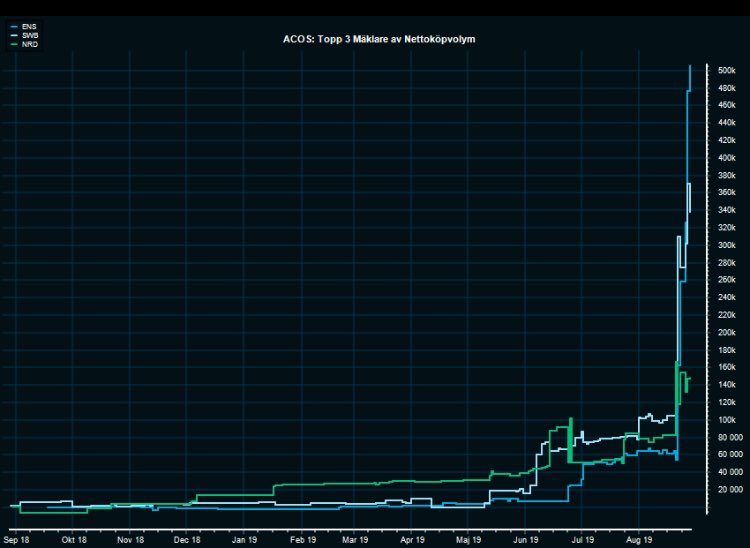The height and width of the screenshot is (548, 750).
Task: Click the ENS legend entry
Action: pyautogui.click(x=24, y=27)
